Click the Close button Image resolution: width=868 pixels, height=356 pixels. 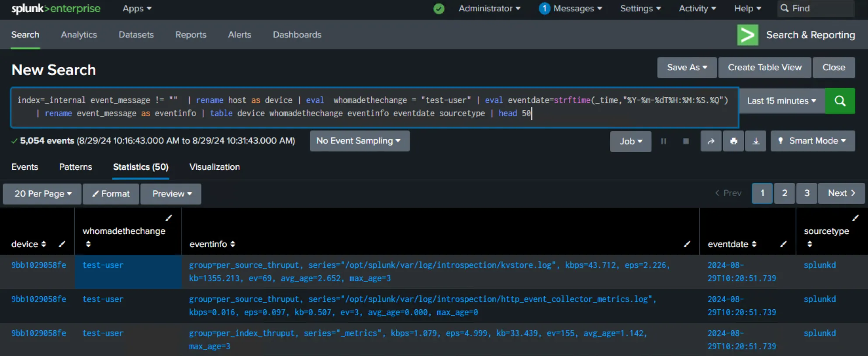click(x=833, y=68)
